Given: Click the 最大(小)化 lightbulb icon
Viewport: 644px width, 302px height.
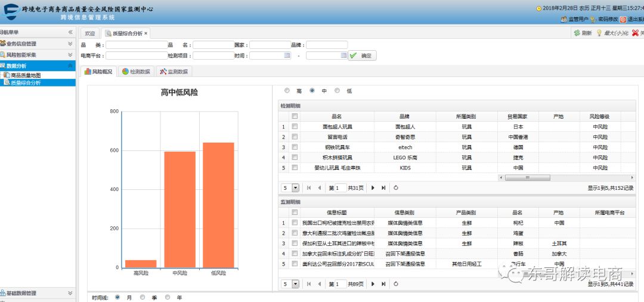Looking at the screenshot, I should coord(599,33).
